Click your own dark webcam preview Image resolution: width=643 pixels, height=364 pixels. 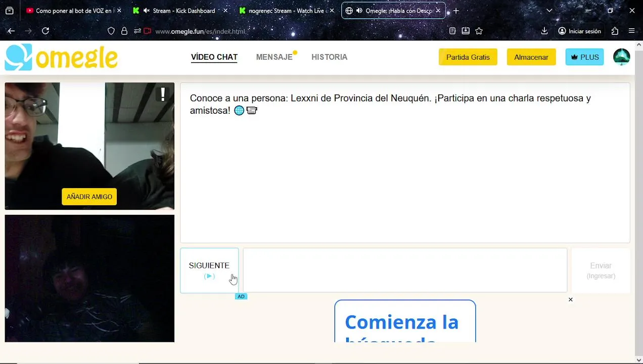tap(89, 279)
